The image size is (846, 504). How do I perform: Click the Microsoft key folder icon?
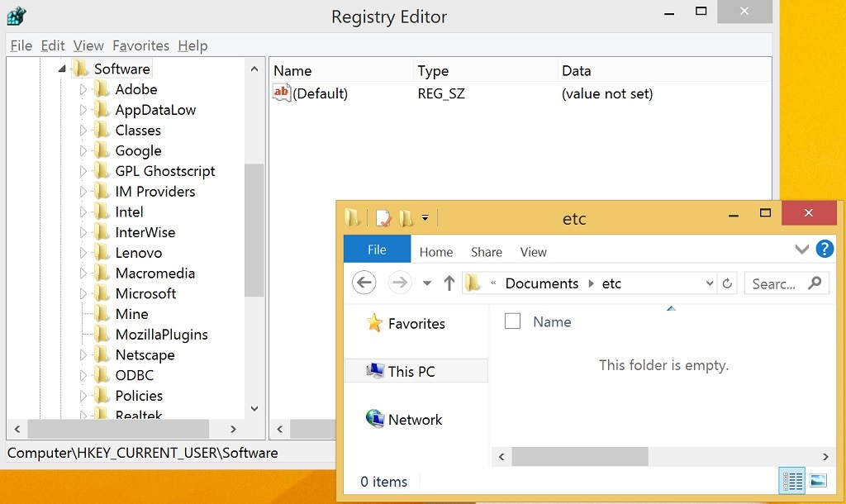pyautogui.click(x=102, y=293)
